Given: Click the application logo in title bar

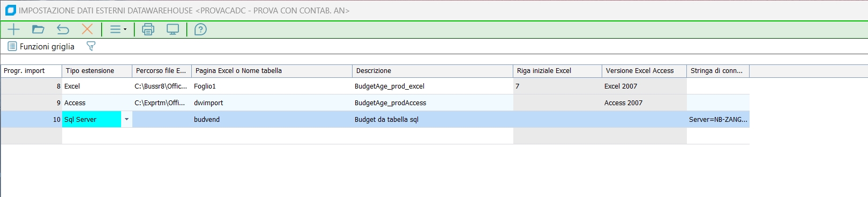Looking at the screenshot, I should point(10,10).
